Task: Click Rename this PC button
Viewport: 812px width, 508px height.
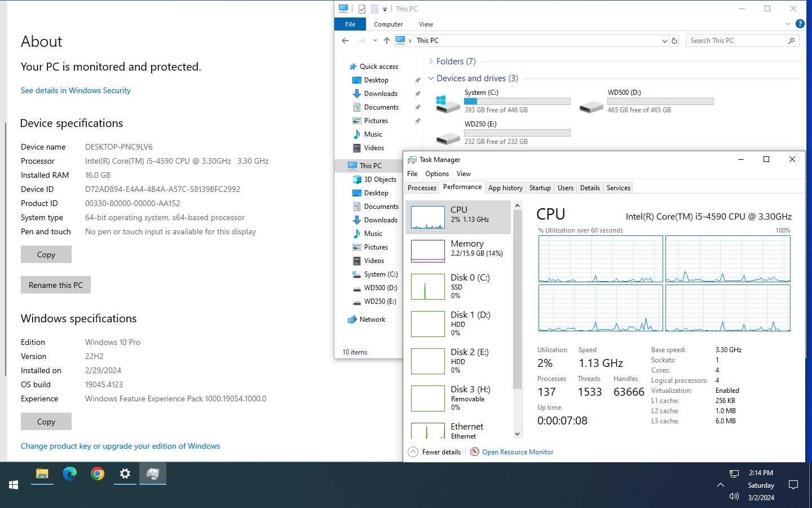Action: point(56,285)
